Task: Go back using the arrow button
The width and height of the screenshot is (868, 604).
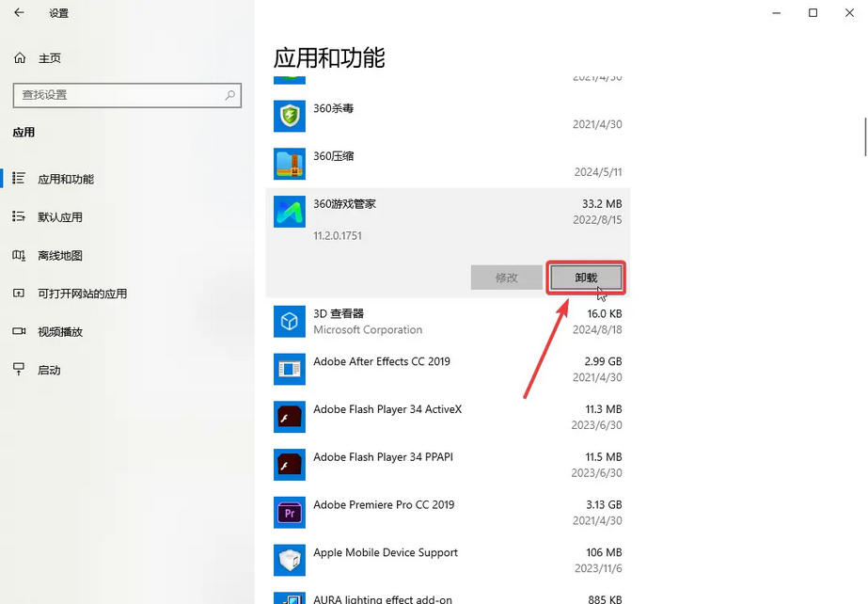Action: pyautogui.click(x=18, y=13)
